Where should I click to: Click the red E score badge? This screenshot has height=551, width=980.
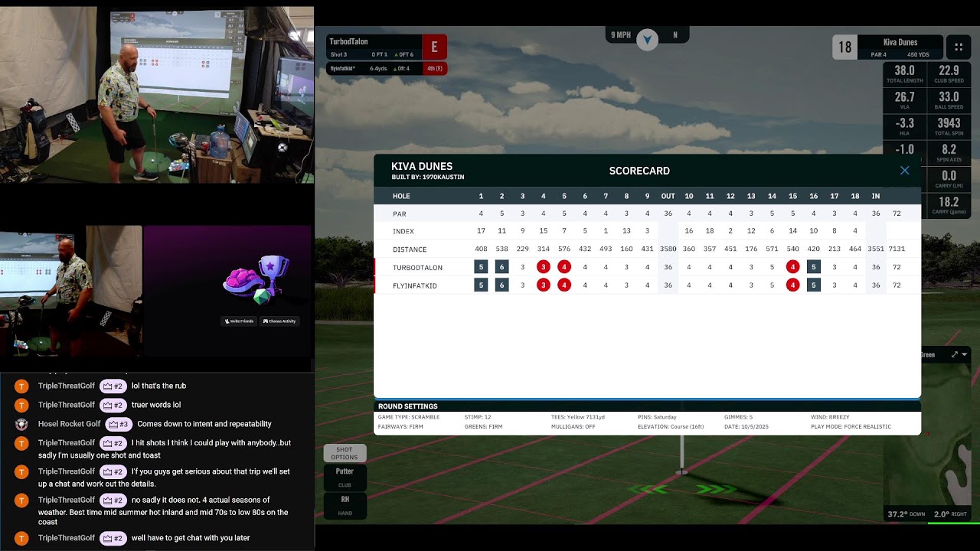point(434,47)
